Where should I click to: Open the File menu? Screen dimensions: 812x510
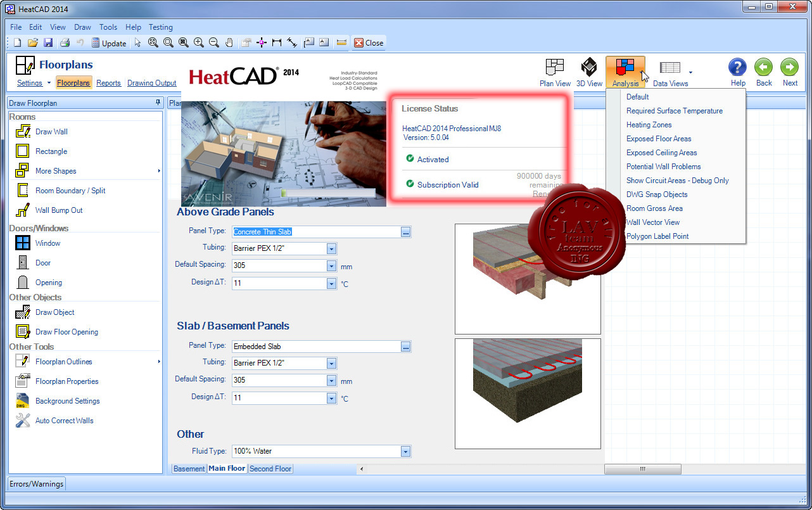point(16,27)
